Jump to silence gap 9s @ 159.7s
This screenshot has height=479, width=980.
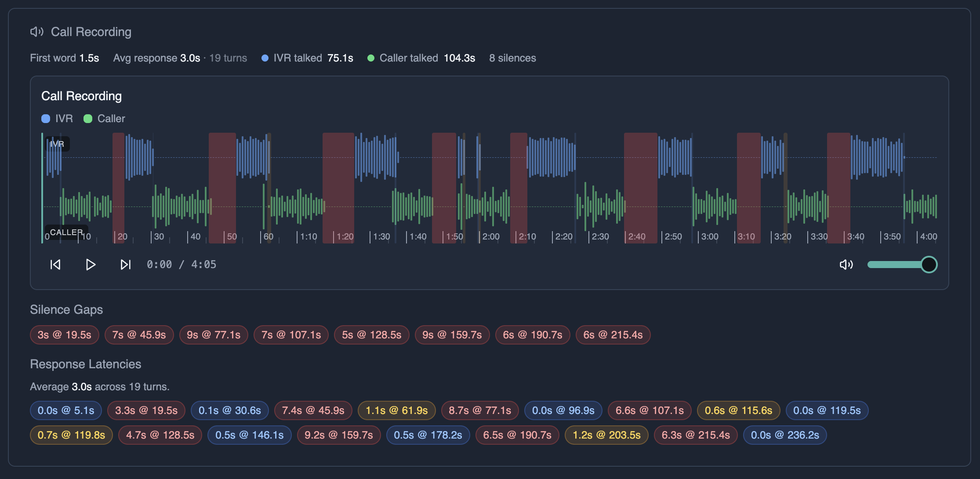(x=452, y=335)
